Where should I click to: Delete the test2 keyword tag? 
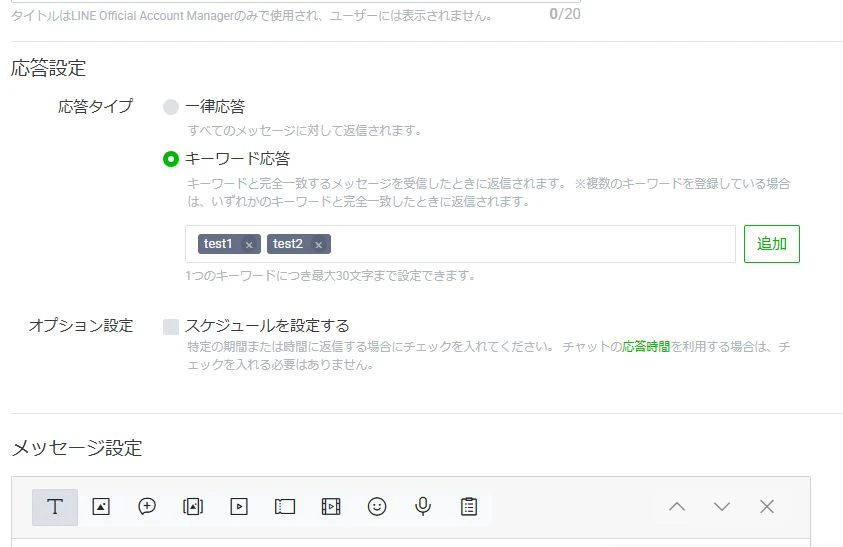[x=318, y=245]
